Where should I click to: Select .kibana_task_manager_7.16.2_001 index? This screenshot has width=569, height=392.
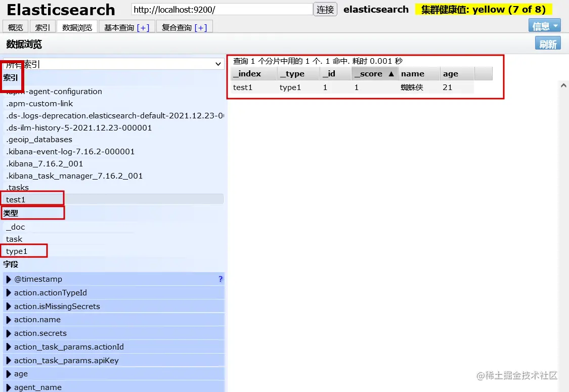(113, 176)
